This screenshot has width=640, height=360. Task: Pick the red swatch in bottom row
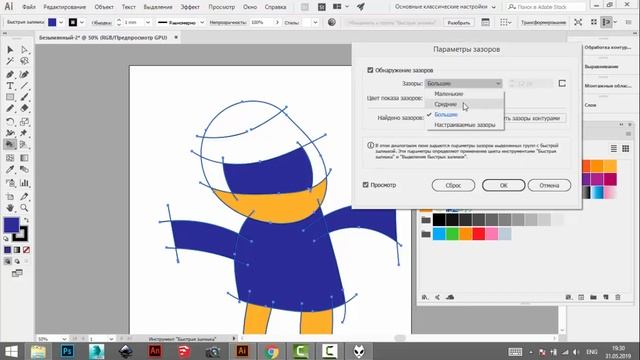click(x=478, y=234)
